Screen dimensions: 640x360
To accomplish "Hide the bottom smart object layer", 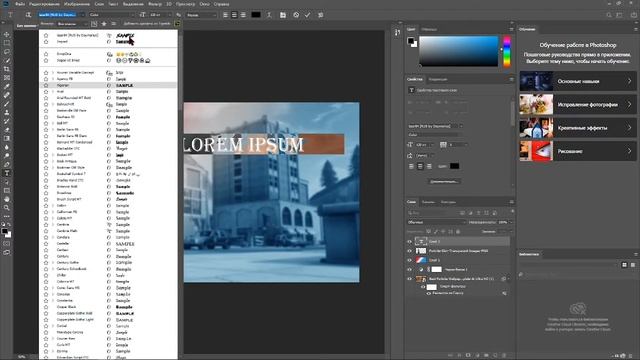I will 409,279.
